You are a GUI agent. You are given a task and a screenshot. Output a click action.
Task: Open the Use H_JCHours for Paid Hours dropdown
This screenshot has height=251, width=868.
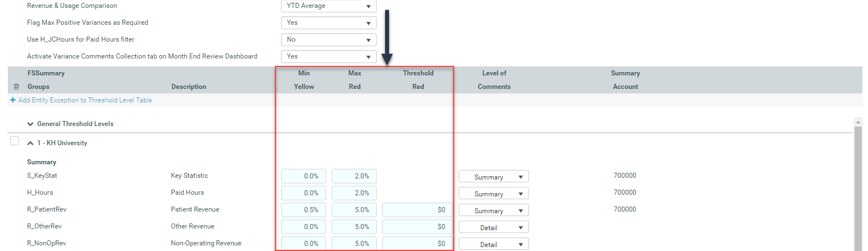pyautogui.click(x=328, y=40)
